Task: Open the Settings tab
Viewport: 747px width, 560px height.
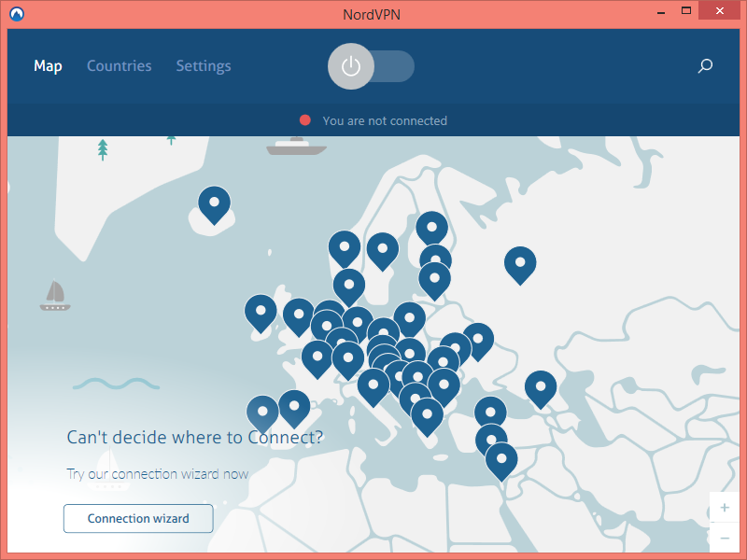Action: (x=204, y=65)
